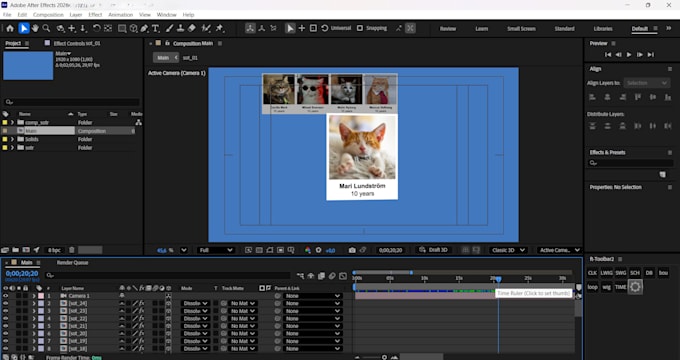Click the pink label color of Camera 1
The image size is (680, 360).
[x=41, y=296]
